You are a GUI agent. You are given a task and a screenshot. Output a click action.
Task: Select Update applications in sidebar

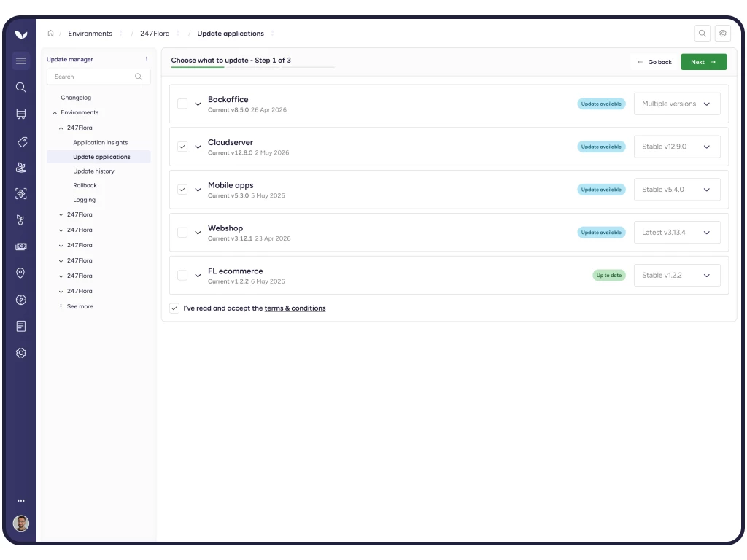click(98, 157)
